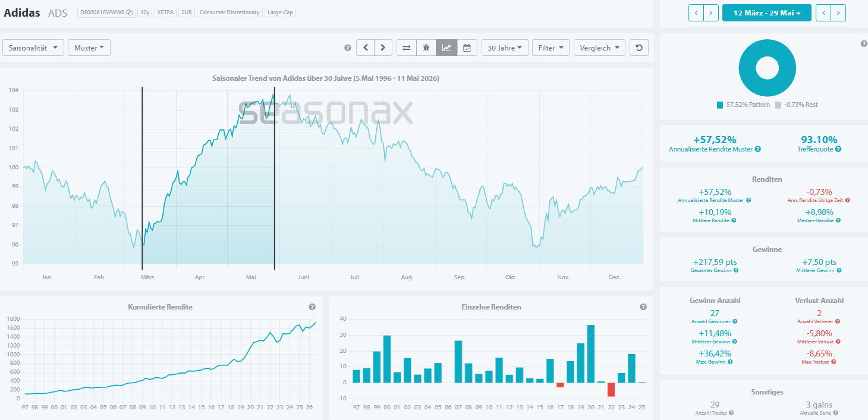Copy the ISIN DE000A1EWWW0 with the copy icon
Viewport: 868px width, 420px height.
129,12
